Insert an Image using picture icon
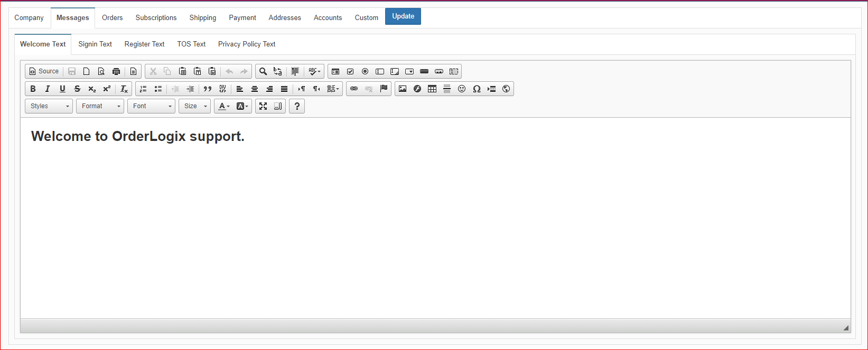Screen dimensions: 868x350 (x=403, y=89)
